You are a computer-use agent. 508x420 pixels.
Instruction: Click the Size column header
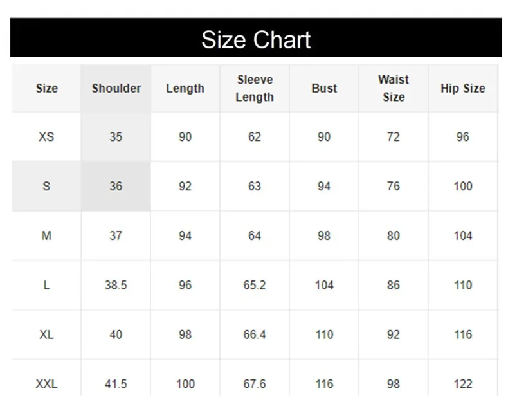46,88
